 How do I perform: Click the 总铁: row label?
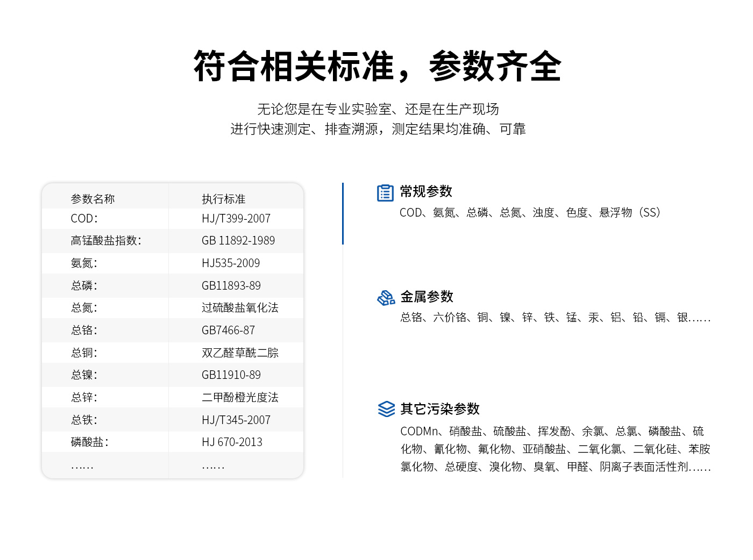point(84,420)
